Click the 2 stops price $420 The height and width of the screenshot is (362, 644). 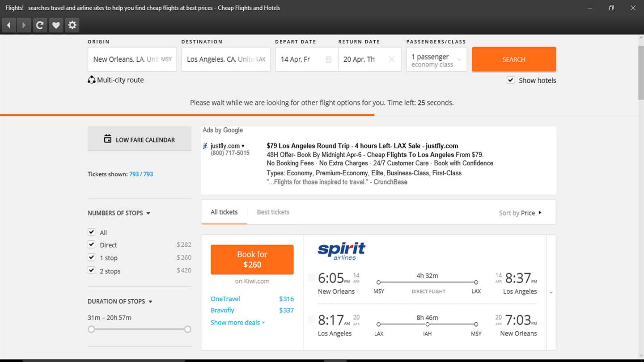184,270
